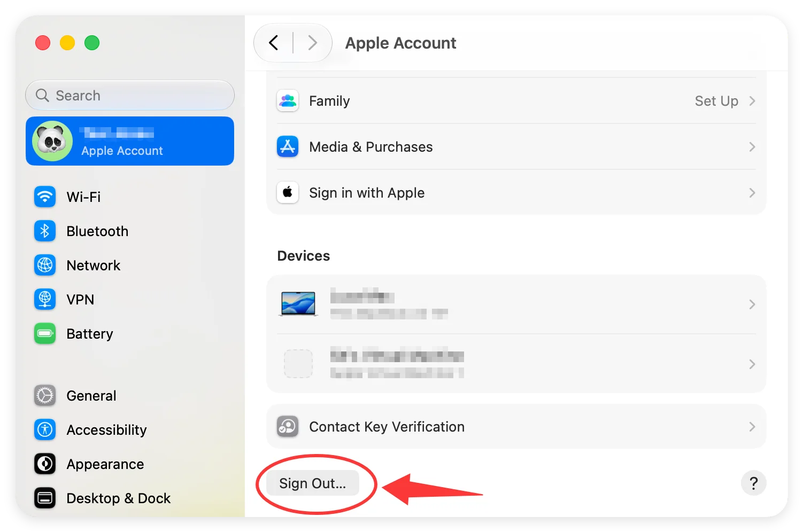Click the Appearance icon
This screenshot has height=532, width=803.
coord(45,464)
